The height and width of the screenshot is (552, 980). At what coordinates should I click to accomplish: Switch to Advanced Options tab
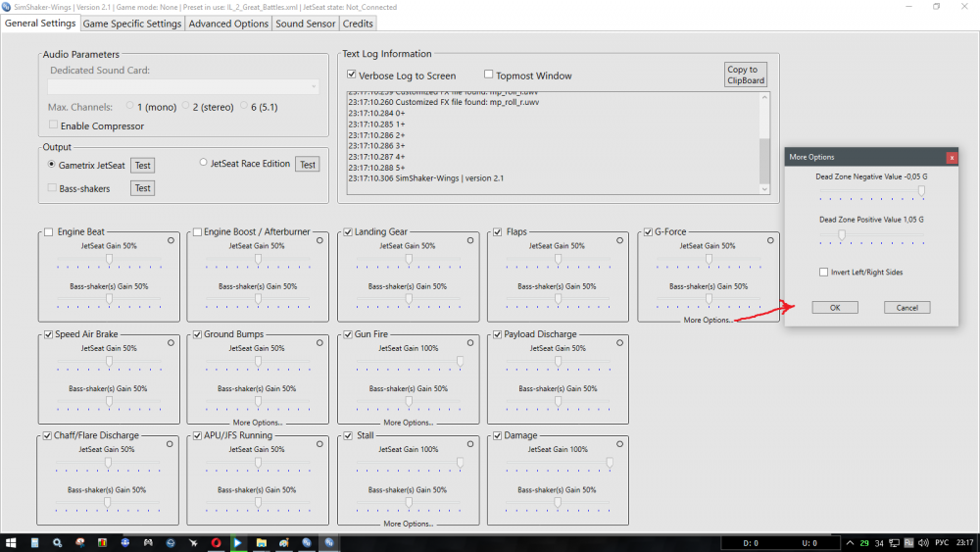228,24
